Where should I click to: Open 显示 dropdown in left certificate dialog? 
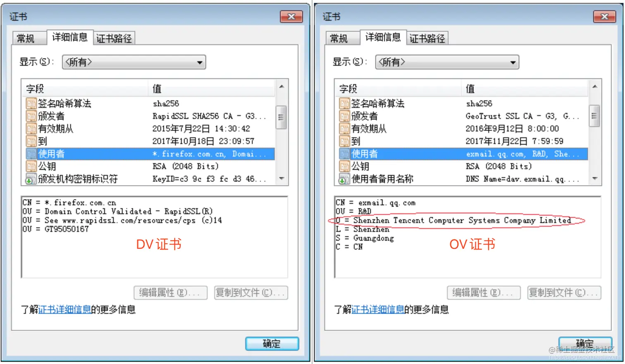coord(134,62)
